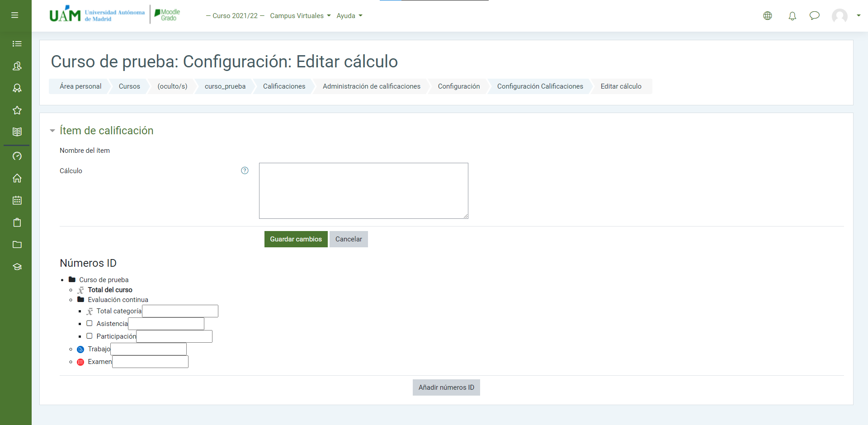
Task: Focus the Examen ID number field
Action: click(x=150, y=362)
